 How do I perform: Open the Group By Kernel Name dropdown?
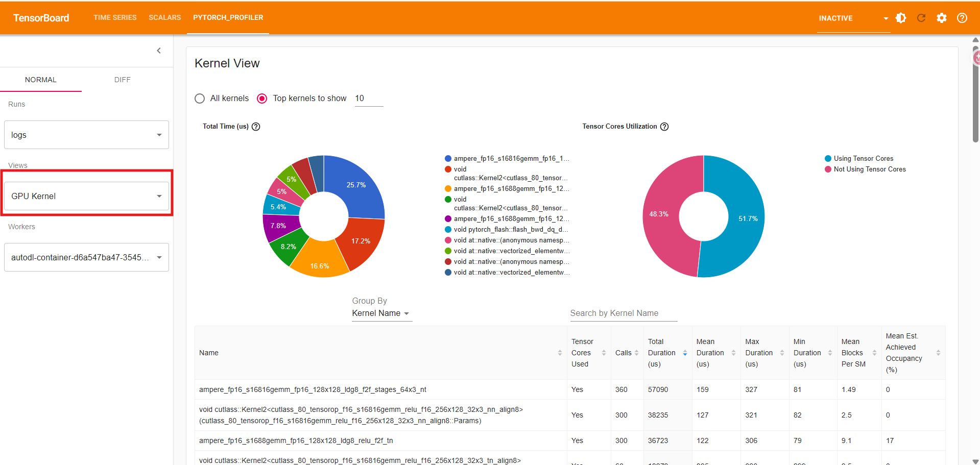tap(381, 313)
